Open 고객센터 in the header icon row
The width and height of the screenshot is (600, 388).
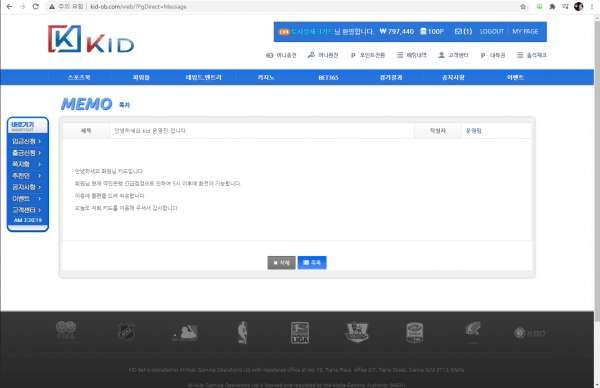[x=453, y=55]
